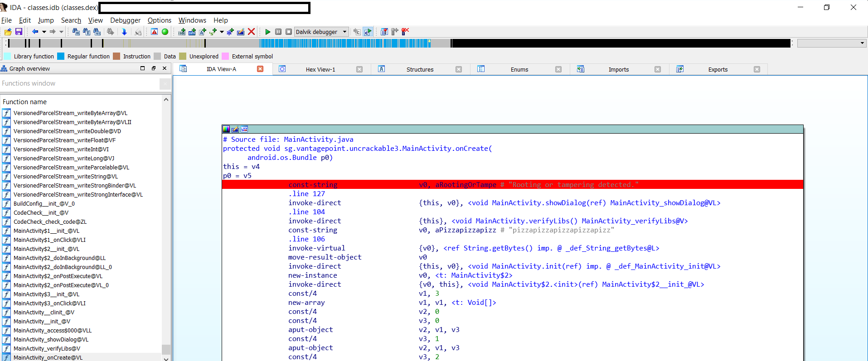This screenshot has width=868, height=361.
Task: Select MainActivity_onCreate@VL function
Action: click(48, 357)
